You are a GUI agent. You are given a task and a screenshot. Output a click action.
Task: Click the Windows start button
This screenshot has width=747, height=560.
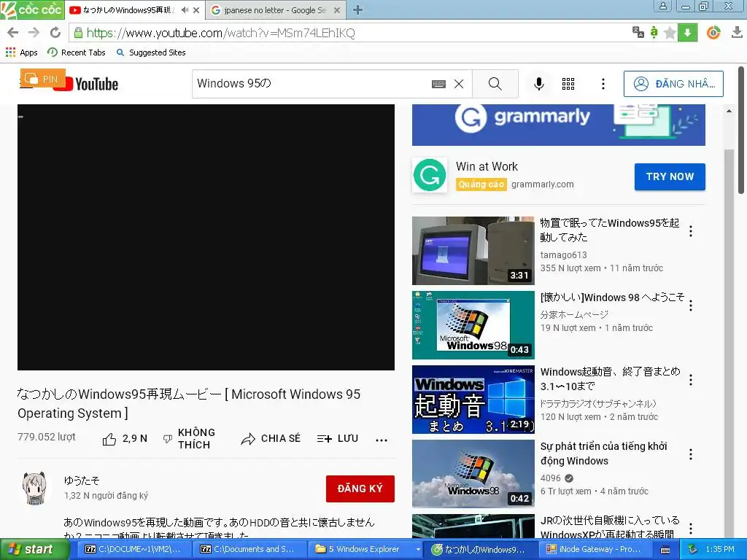34,549
